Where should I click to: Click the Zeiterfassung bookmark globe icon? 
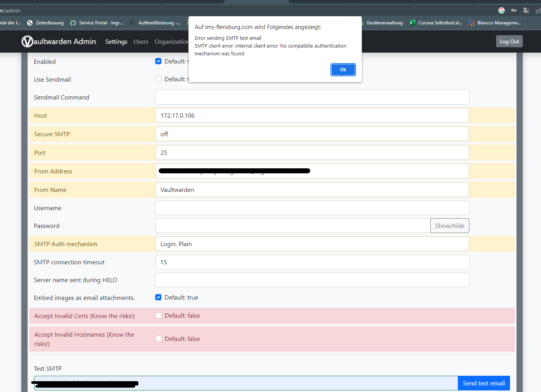(x=29, y=23)
